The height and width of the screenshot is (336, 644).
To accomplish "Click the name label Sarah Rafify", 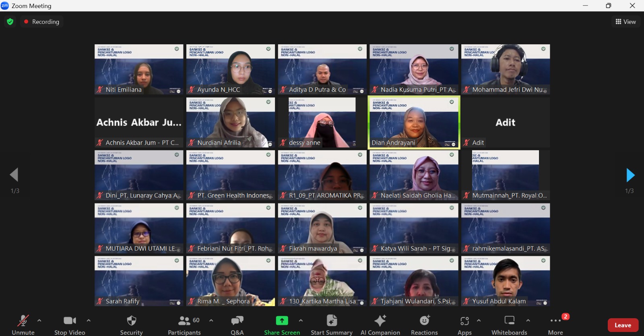I will (122, 301).
